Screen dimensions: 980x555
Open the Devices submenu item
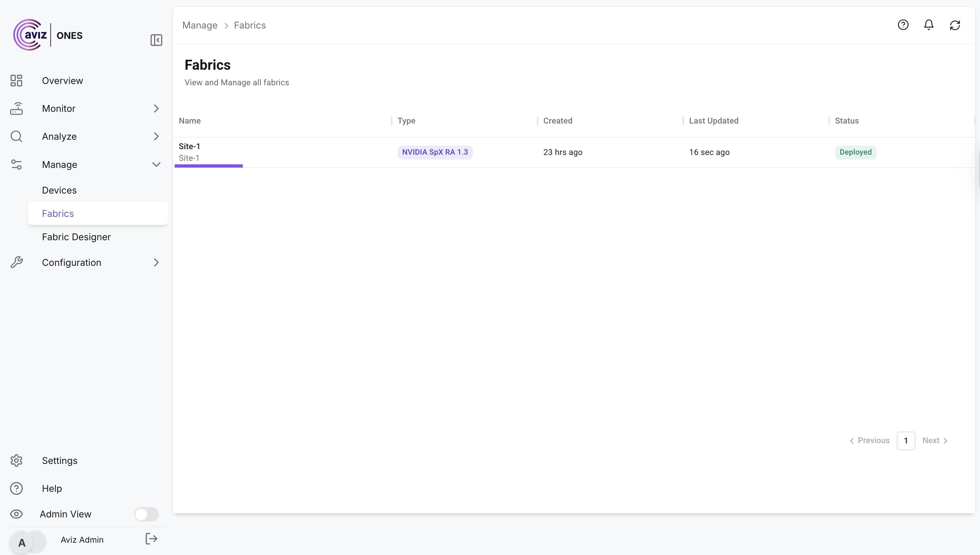pyautogui.click(x=59, y=190)
